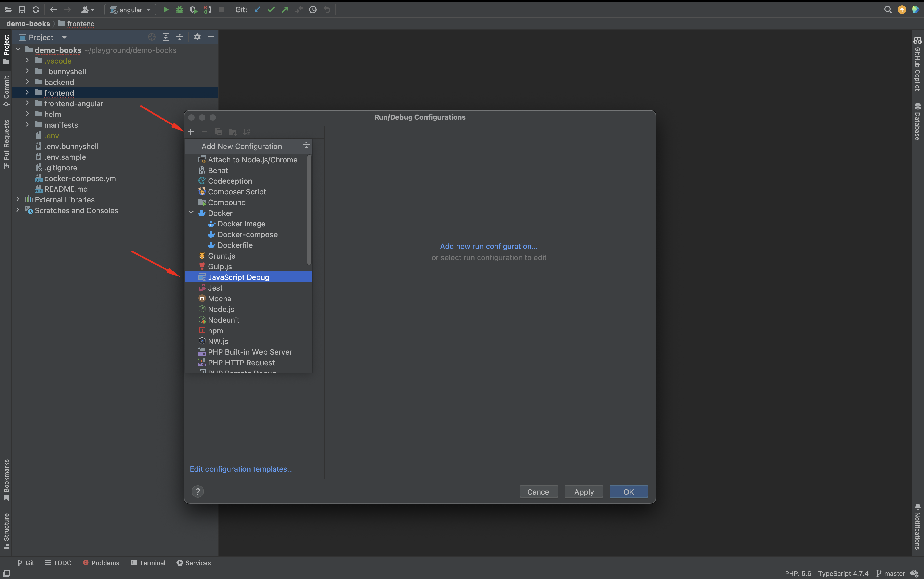Click the search magnifier icon top right
Viewport: 924px width, 579px height.
coord(888,10)
